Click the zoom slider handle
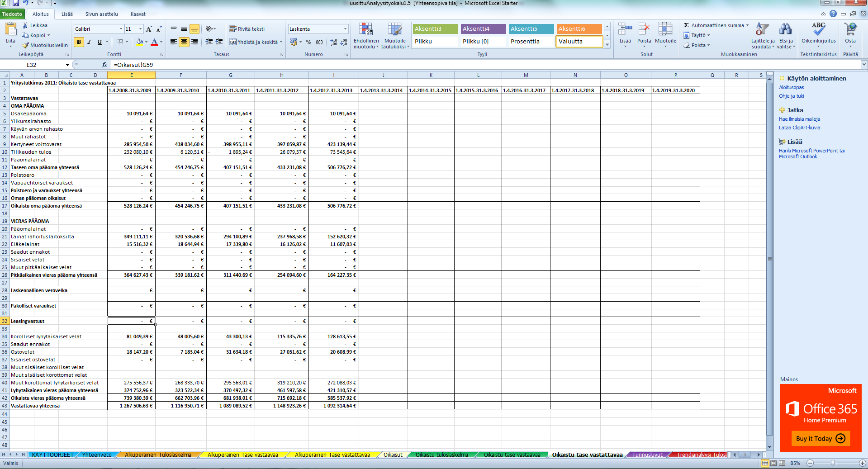Screen dimensions: 868x469 click(833, 463)
